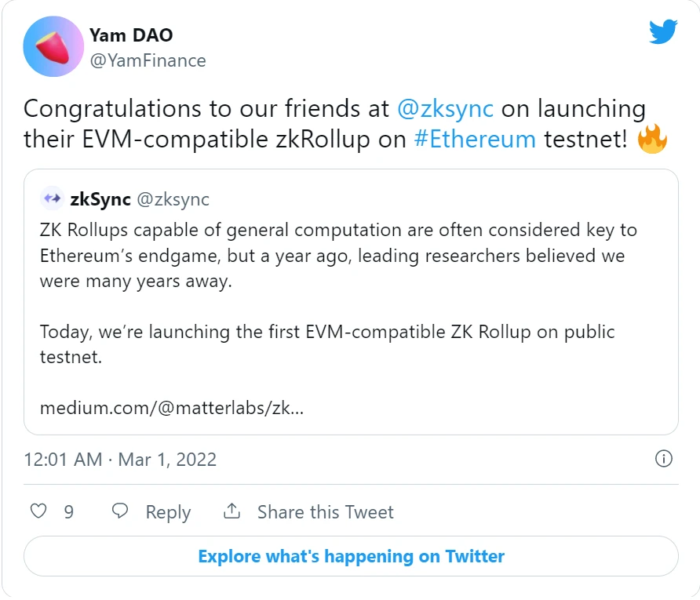The image size is (700, 600).
Task: Like the tweet with the heart icon
Action: point(38,511)
